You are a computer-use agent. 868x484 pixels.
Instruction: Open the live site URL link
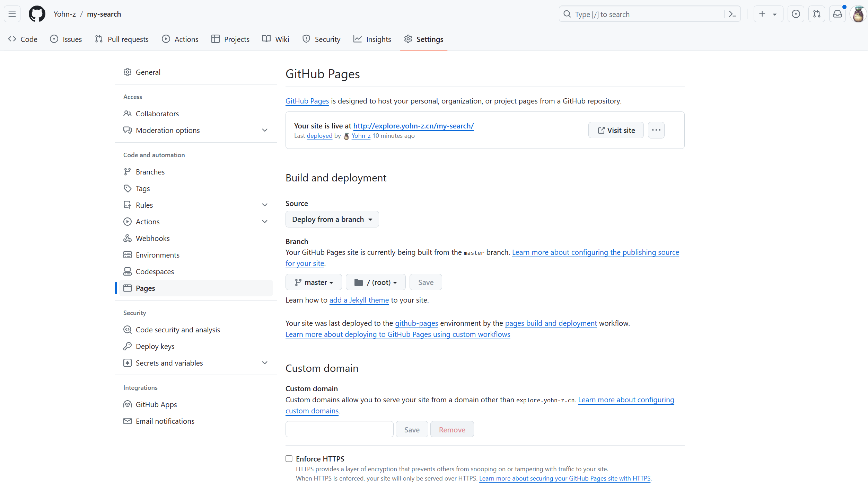tap(413, 126)
